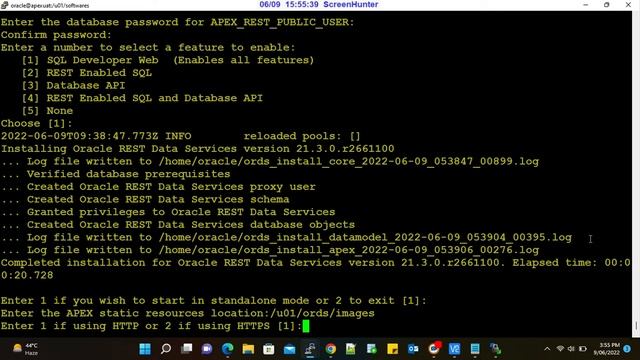Image resolution: width=640 pixels, height=360 pixels.
Task: Click 'Created Oracle REST Data Services database objects' line
Action: [x=178, y=224]
